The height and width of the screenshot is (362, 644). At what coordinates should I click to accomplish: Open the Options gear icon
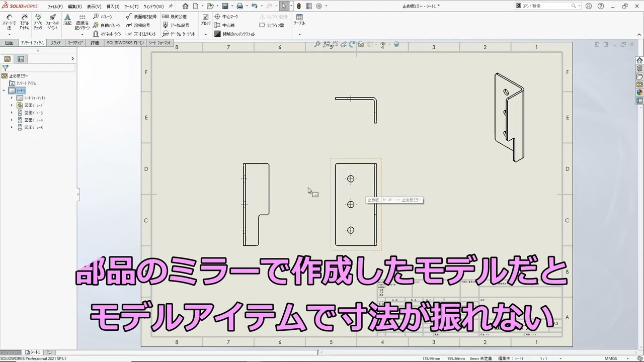click(x=318, y=6)
